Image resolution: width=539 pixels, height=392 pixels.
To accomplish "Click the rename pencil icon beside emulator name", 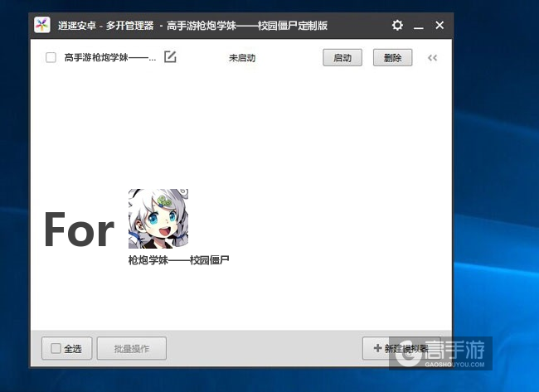I will coord(170,57).
